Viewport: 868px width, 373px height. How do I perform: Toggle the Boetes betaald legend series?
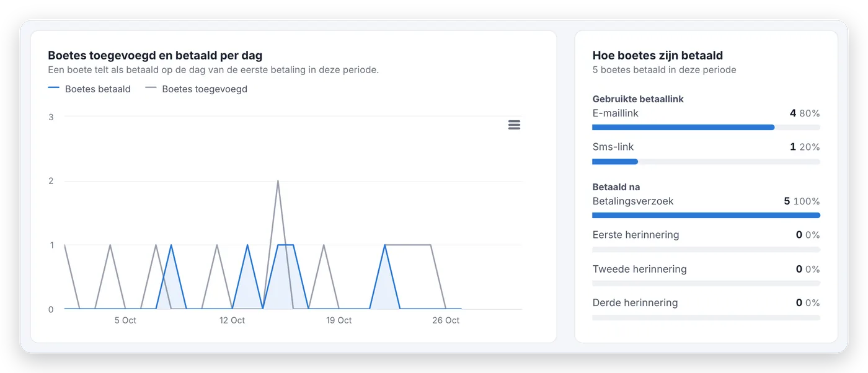[x=89, y=89]
